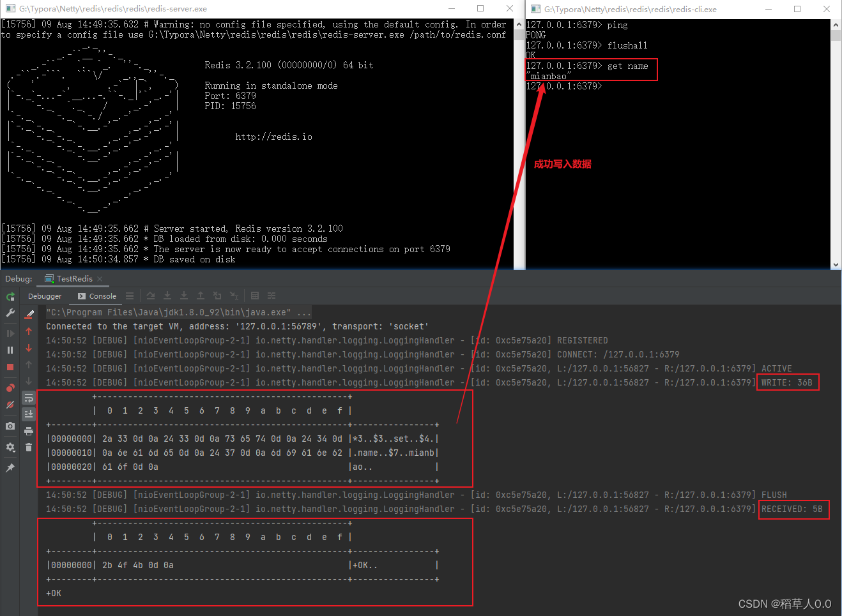Viewport: 842px width, 616px height.
Task: Click '+OK' output at console bottom
Action: [54, 593]
